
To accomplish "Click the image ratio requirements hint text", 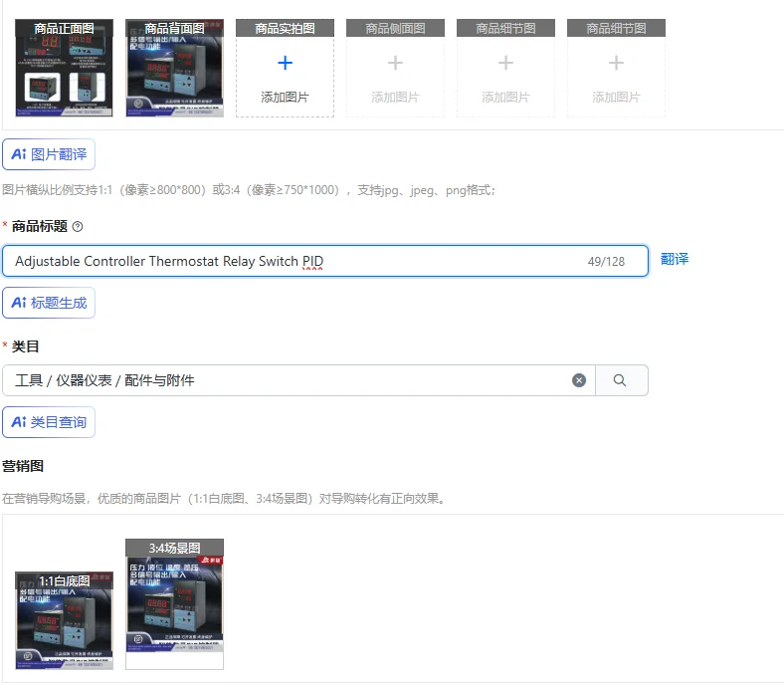I will coord(249,190).
